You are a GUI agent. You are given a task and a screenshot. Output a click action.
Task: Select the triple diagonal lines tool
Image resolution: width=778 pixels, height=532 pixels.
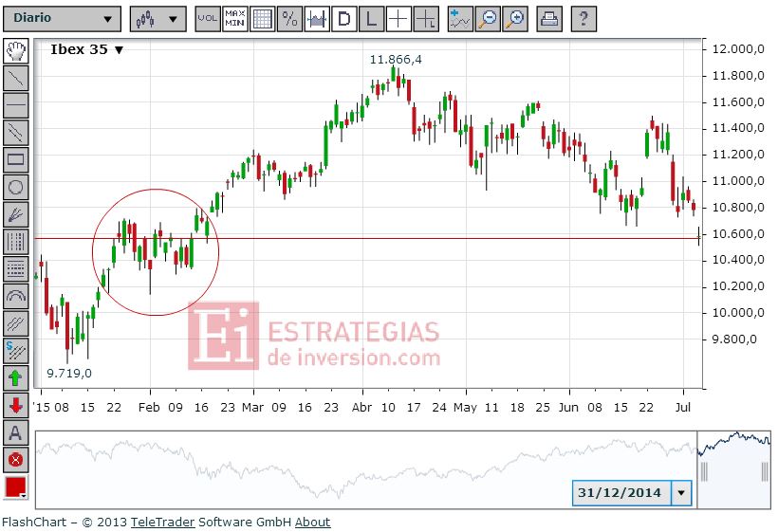point(16,323)
